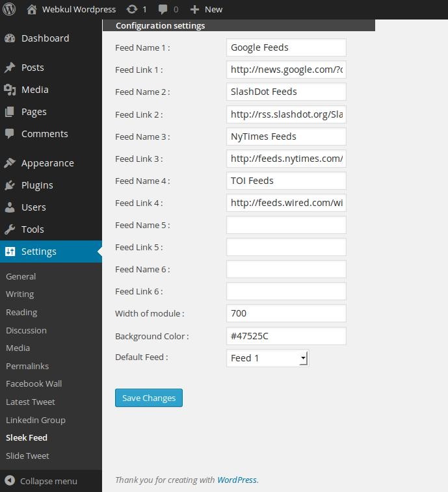Open Latest Tweet settings
Image resolution: width=448 pixels, height=492 pixels.
(x=31, y=402)
